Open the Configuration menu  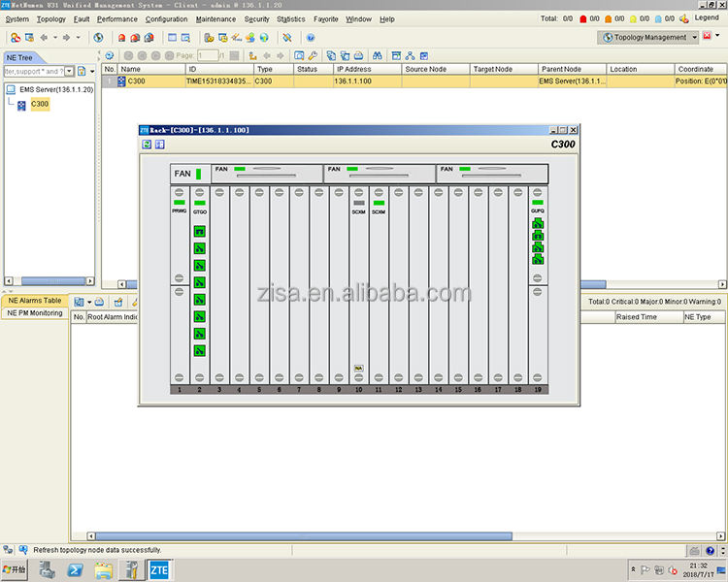point(166,18)
